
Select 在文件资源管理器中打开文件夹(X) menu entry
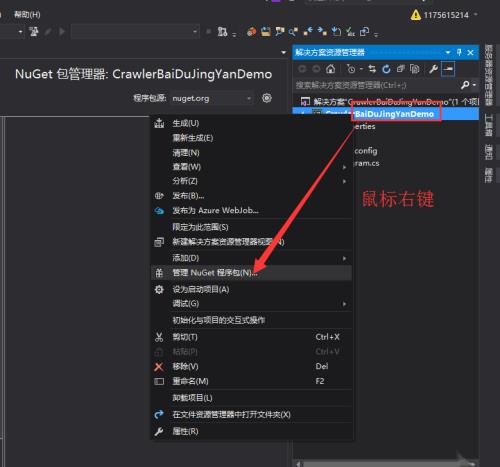[252, 415]
